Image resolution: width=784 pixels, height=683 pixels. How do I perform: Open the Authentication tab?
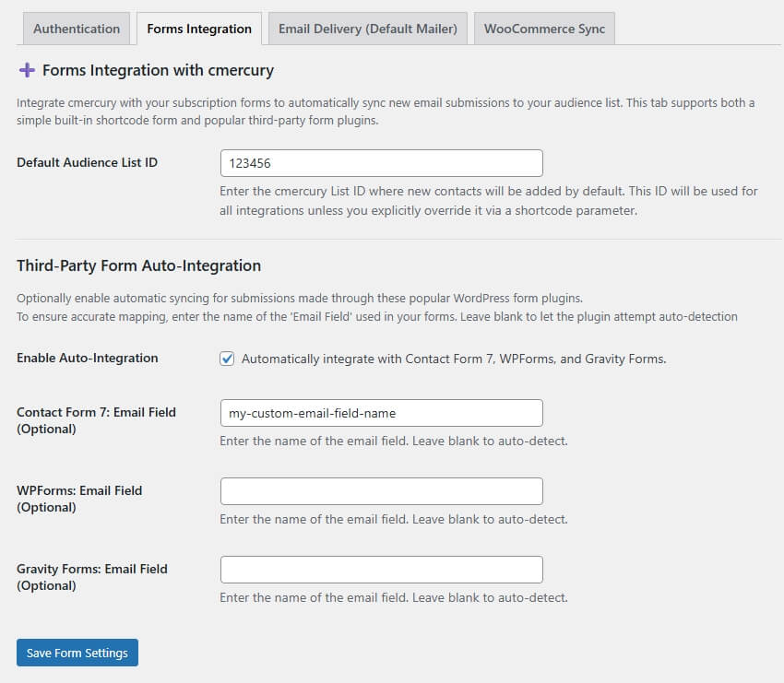(77, 29)
